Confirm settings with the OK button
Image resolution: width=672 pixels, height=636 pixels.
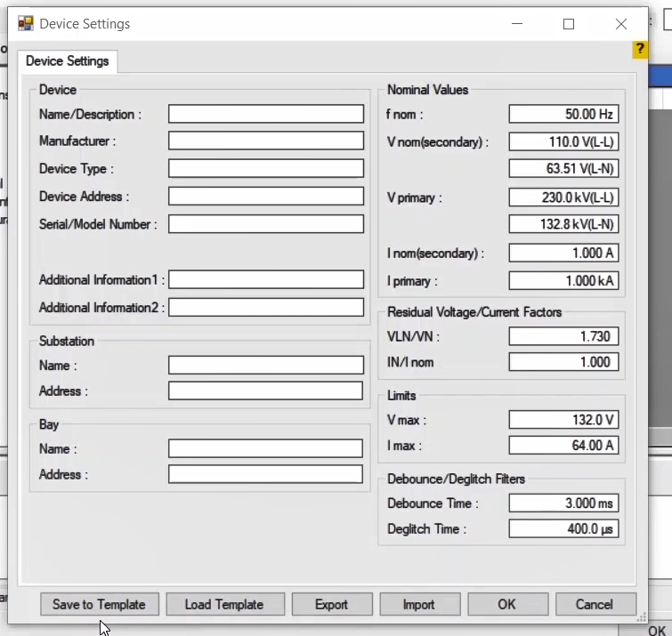[506, 604]
